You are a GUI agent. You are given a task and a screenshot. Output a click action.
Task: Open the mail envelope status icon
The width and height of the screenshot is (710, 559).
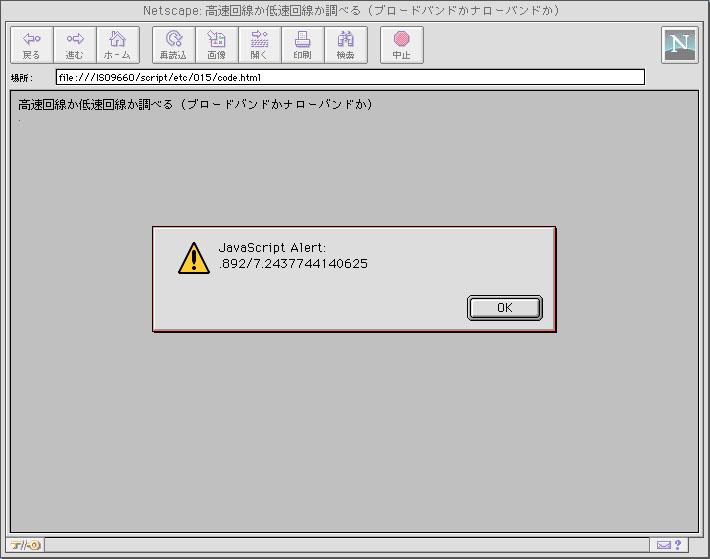click(664, 545)
